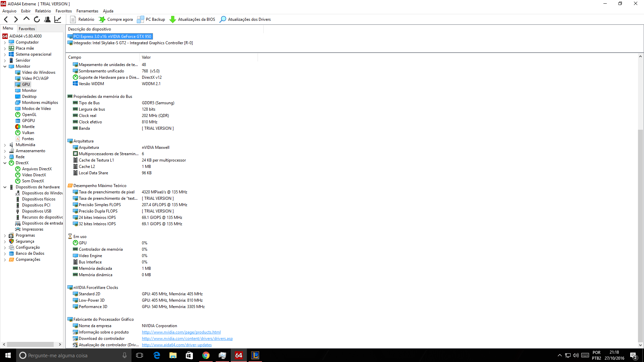This screenshot has height=362, width=644.
Task: Select the Mantle tree item
Action: 28,127
